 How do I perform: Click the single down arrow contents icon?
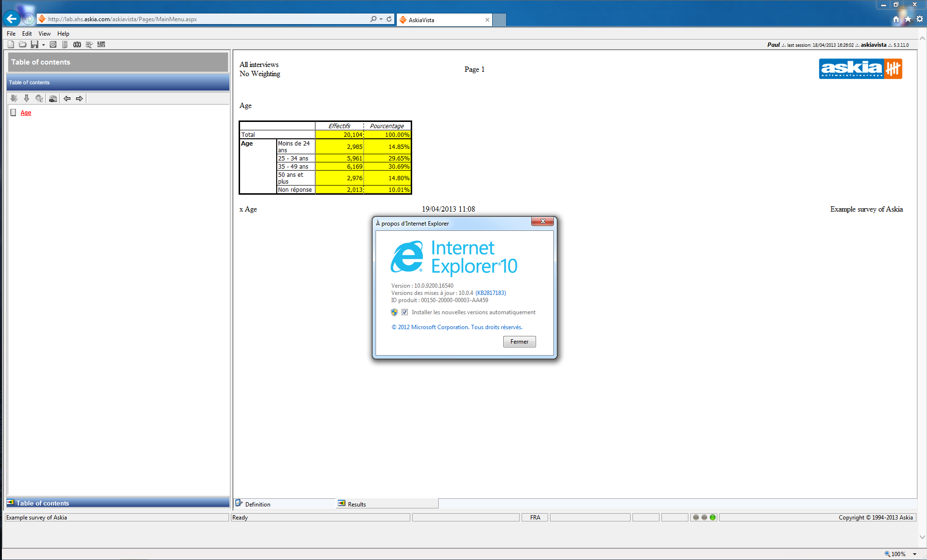pos(27,98)
